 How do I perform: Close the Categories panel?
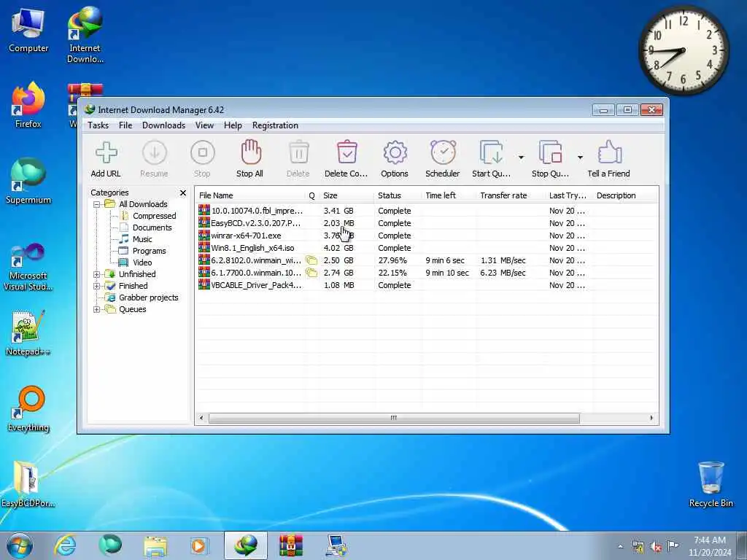click(183, 192)
